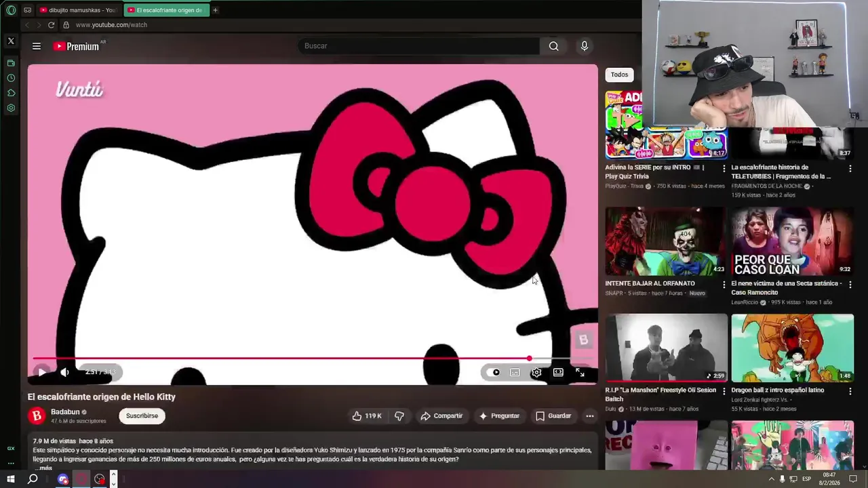Open the taskbar clock 08:47

click(x=829, y=479)
